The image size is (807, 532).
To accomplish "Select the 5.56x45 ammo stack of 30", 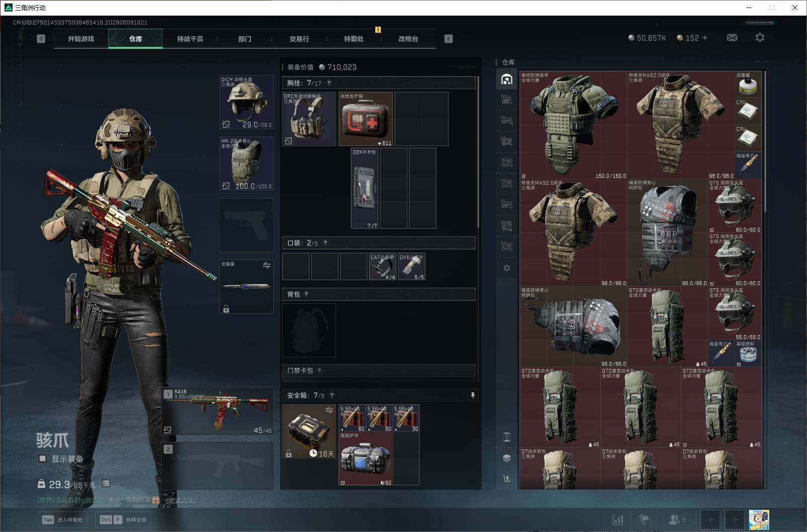I will tap(406, 418).
